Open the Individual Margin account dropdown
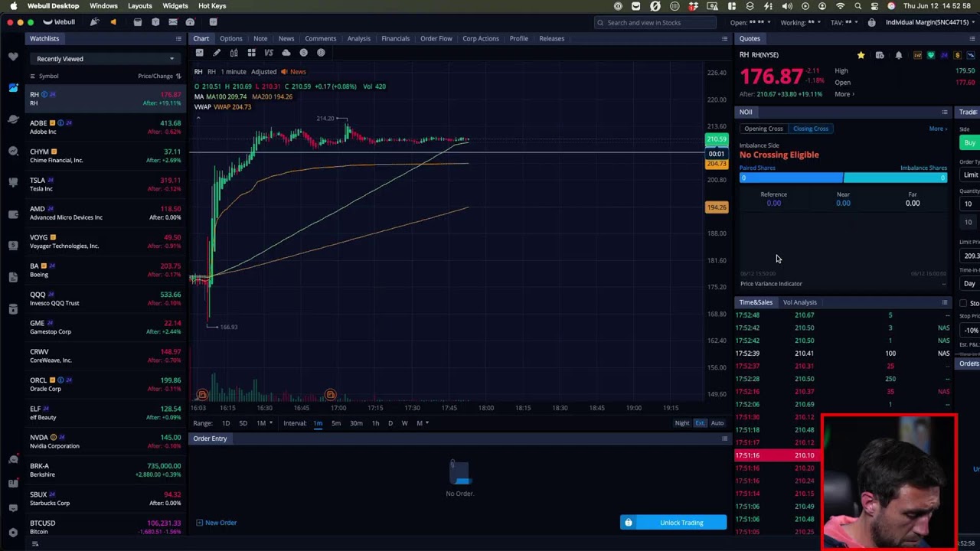The image size is (980, 551). pyautogui.click(x=931, y=22)
